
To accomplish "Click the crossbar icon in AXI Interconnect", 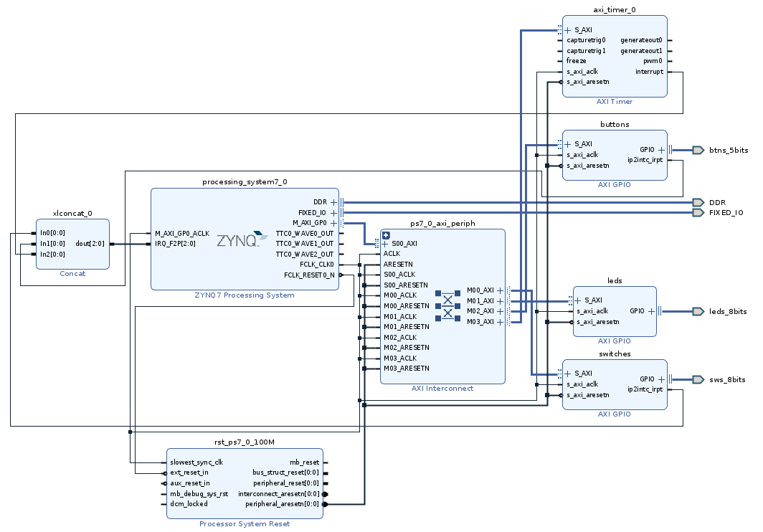I will coord(447,305).
